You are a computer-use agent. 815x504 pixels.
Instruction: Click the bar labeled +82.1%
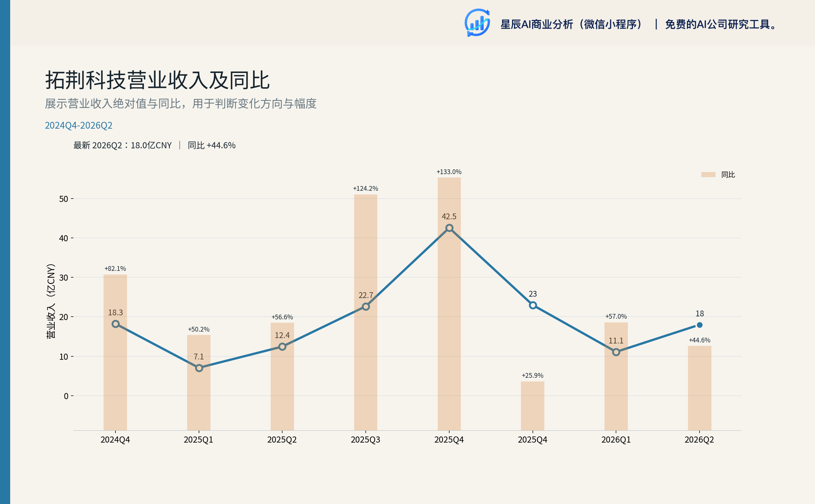tap(115, 352)
